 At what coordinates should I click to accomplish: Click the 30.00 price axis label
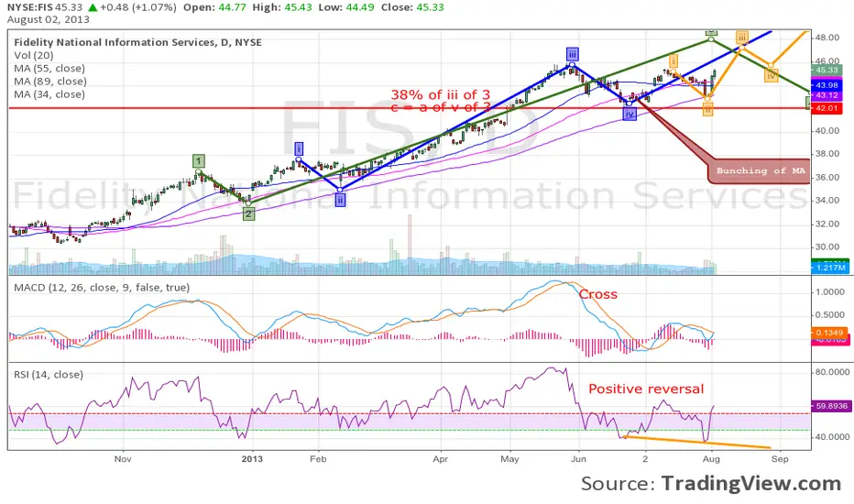[x=827, y=247]
